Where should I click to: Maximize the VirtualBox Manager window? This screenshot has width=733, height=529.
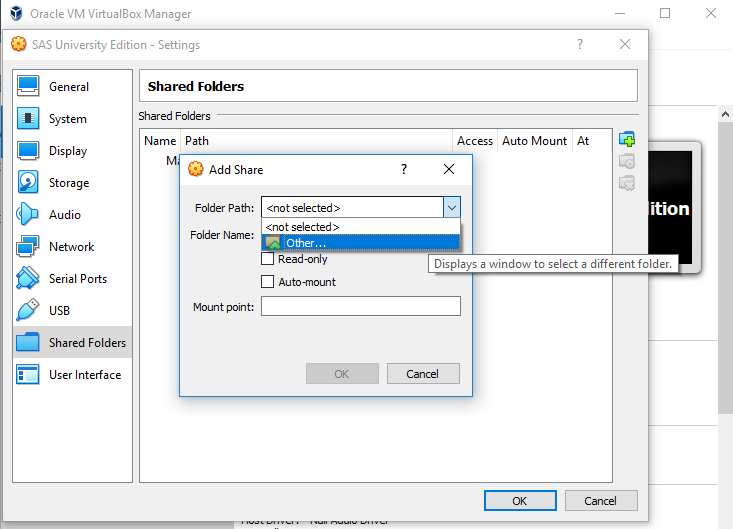pyautogui.click(x=665, y=13)
